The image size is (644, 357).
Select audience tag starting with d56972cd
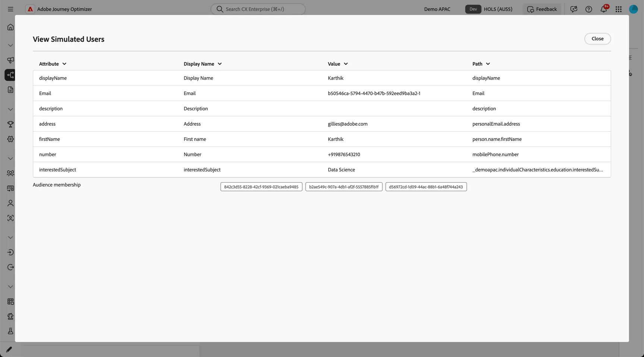pos(426,187)
